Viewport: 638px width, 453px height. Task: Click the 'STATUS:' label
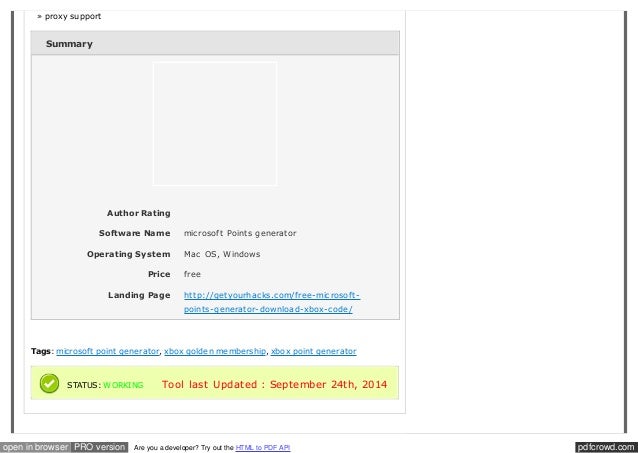point(84,385)
